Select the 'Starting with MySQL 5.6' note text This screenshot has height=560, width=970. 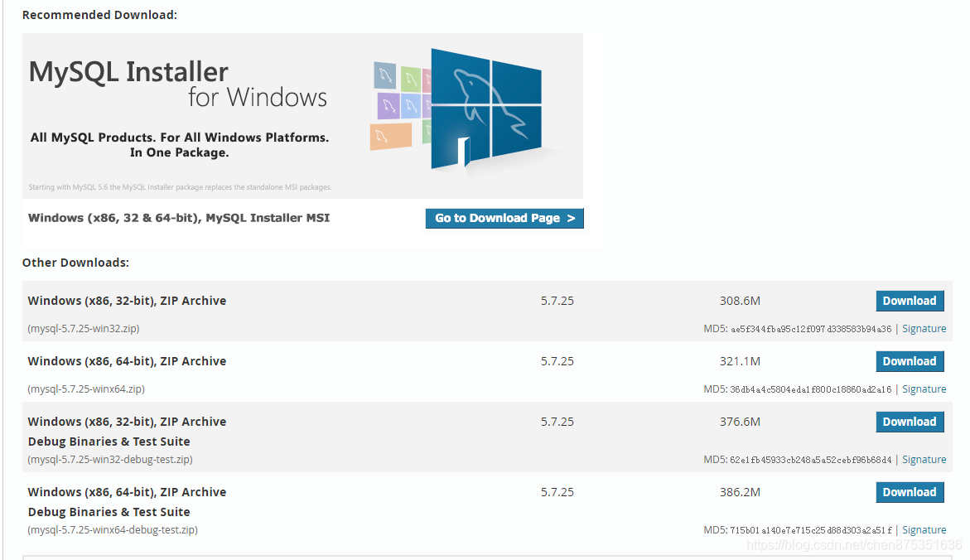click(x=180, y=187)
